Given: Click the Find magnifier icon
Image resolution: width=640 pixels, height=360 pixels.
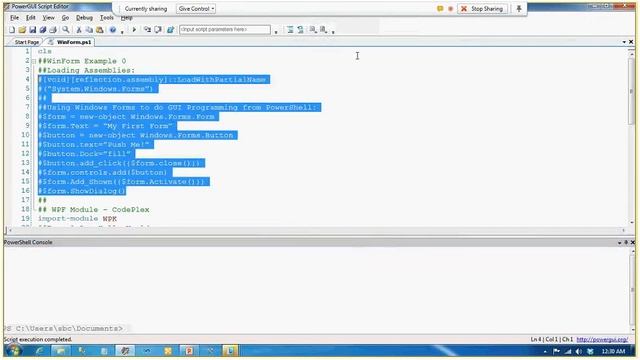Looking at the screenshot, I should 65,30.
